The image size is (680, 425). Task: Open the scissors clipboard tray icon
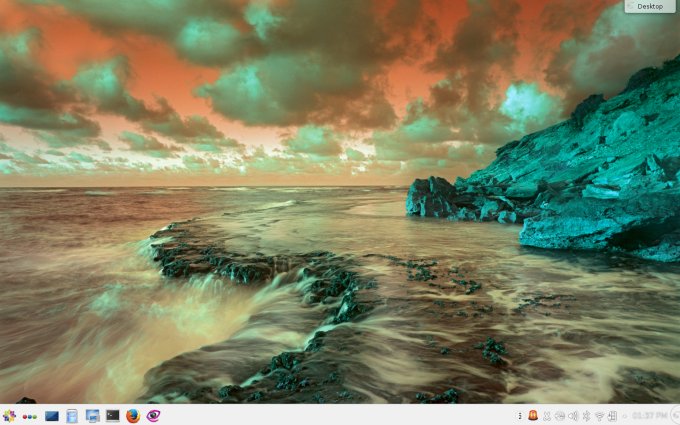click(x=547, y=416)
